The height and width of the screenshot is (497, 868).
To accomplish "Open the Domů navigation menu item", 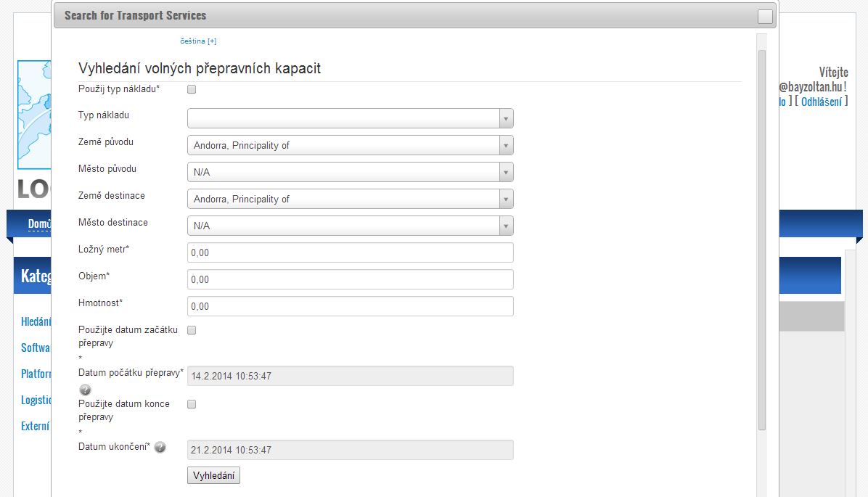I will [x=39, y=223].
